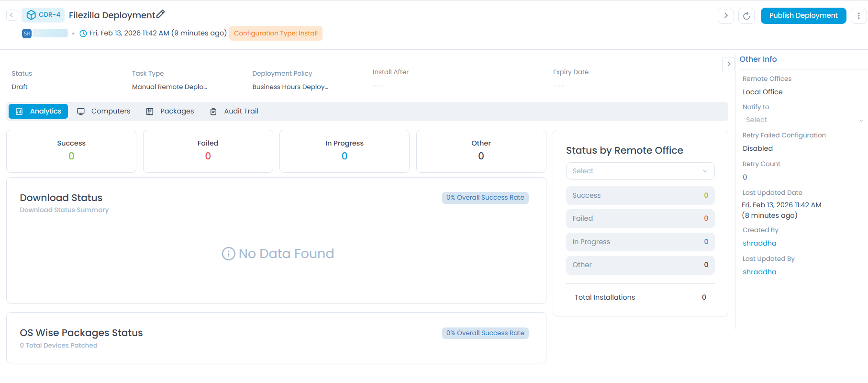
Task: Click the OS Wise 0% Overall Success Rate badge
Action: click(485, 333)
